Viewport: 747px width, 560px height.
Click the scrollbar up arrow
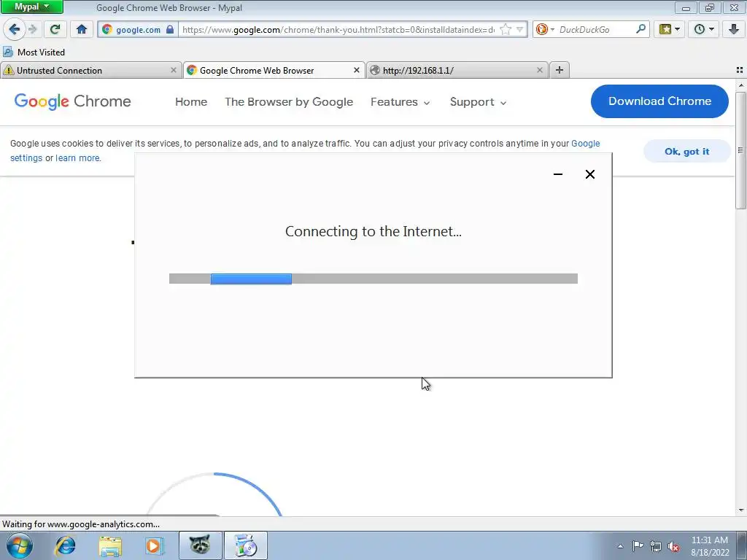[741, 85]
